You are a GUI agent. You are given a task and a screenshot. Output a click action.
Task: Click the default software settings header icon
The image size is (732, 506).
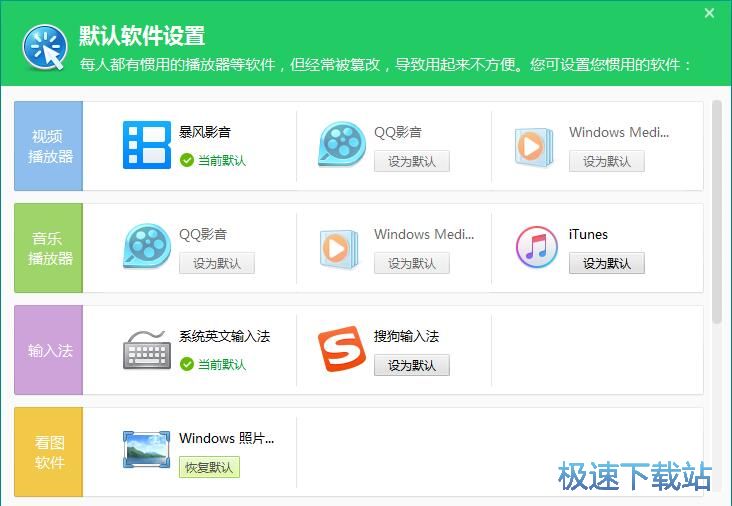pos(45,47)
